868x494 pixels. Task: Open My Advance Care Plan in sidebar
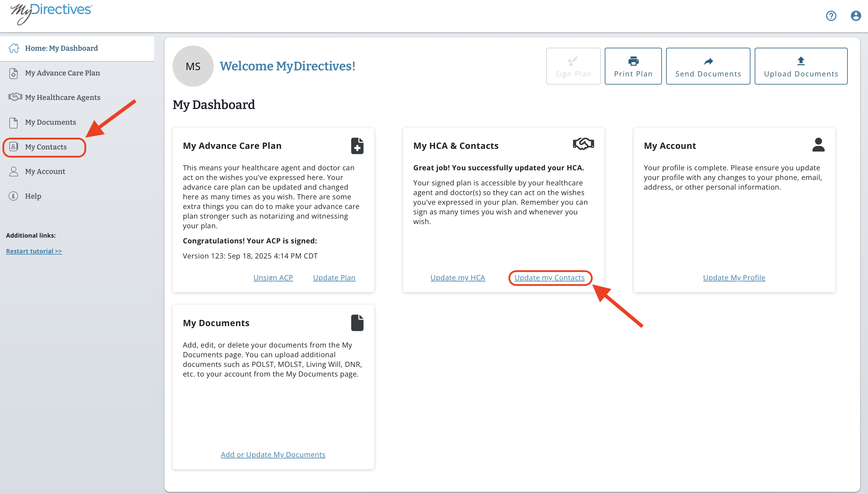pos(62,73)
